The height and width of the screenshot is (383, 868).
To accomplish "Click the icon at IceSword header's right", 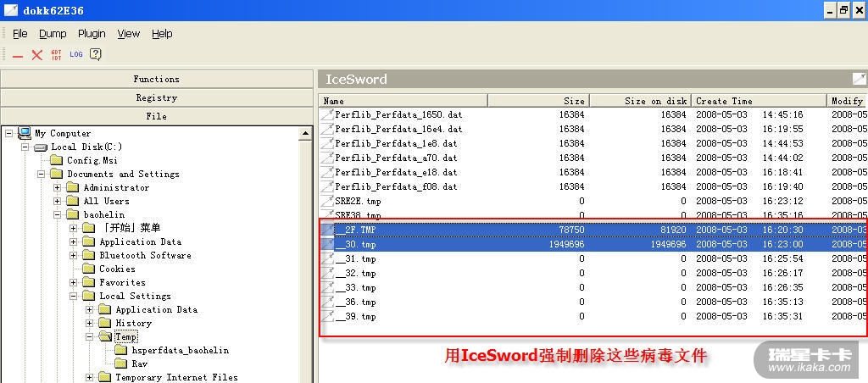I will coord(860,79).
